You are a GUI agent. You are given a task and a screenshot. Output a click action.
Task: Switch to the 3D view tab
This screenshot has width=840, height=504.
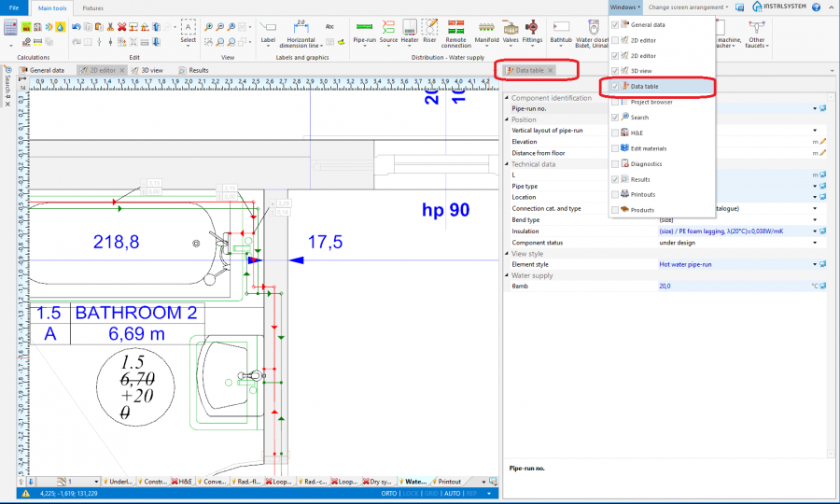pos(147,70)
